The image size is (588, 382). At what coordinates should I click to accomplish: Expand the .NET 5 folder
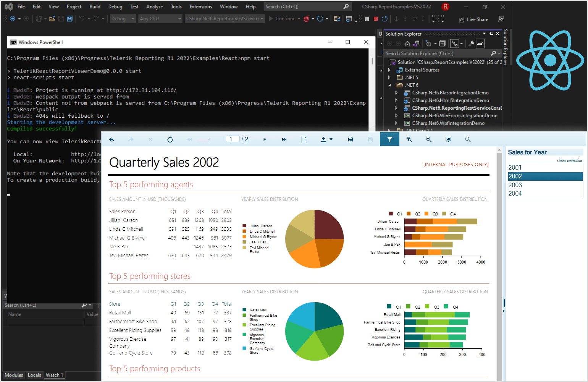[x=389, y=78]
